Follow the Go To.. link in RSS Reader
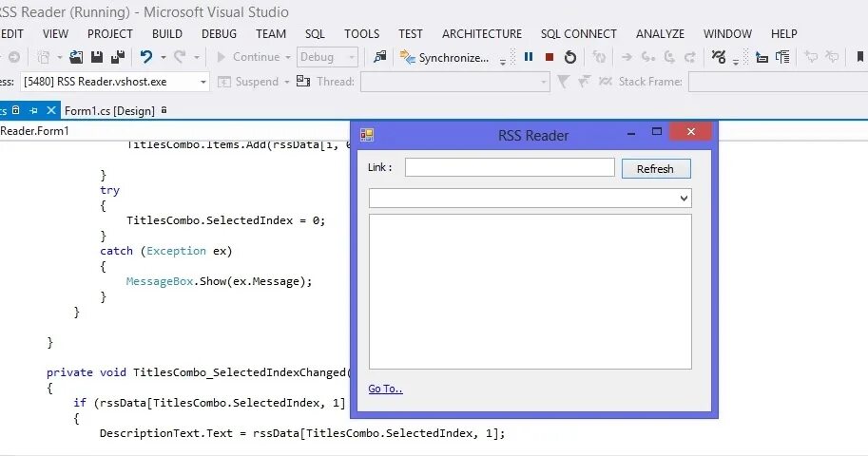The height and width of the screenshot is (456, 868). click(385, 389)
